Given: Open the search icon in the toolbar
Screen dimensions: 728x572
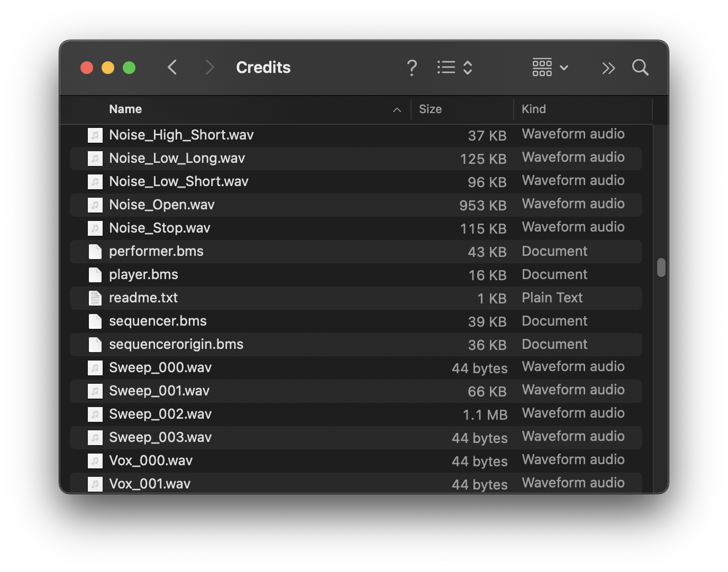Looking at the screenshot, I should tap(640, 68).
